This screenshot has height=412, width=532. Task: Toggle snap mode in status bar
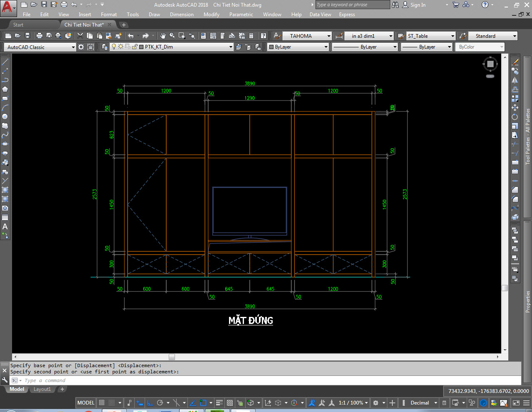(x=111, y=402)
